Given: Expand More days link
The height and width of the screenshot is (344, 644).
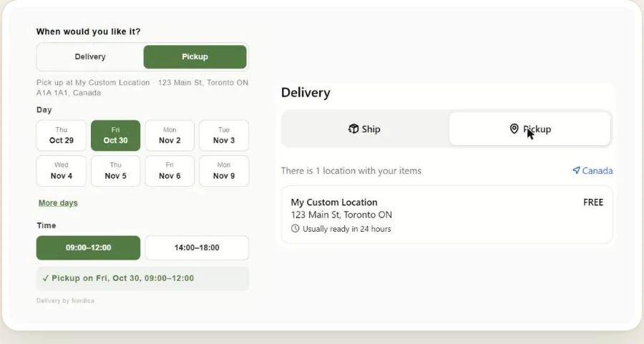Looking at the screenshot, I should tap(58, 203).
